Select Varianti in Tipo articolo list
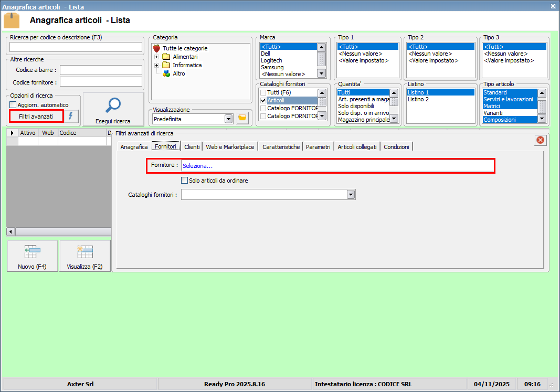The height and width of the screenshot is (392, 560). 510,113
